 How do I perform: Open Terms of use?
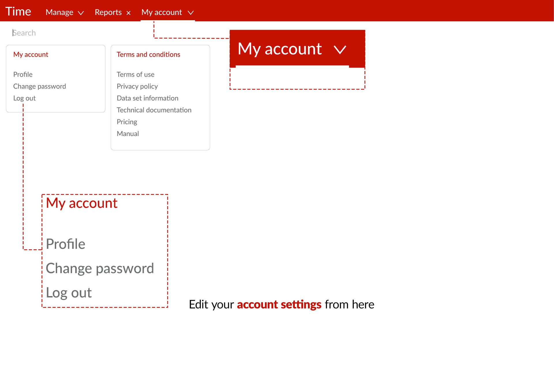136,74
